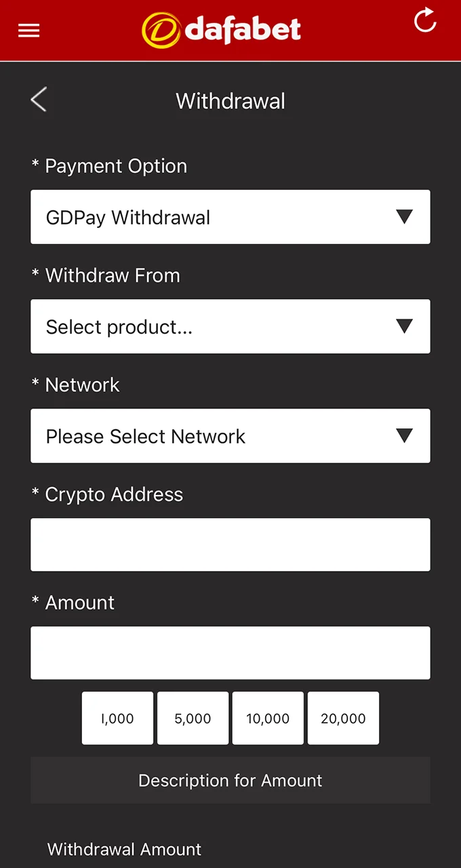Click the Withdrawal page title

point(230,102)
